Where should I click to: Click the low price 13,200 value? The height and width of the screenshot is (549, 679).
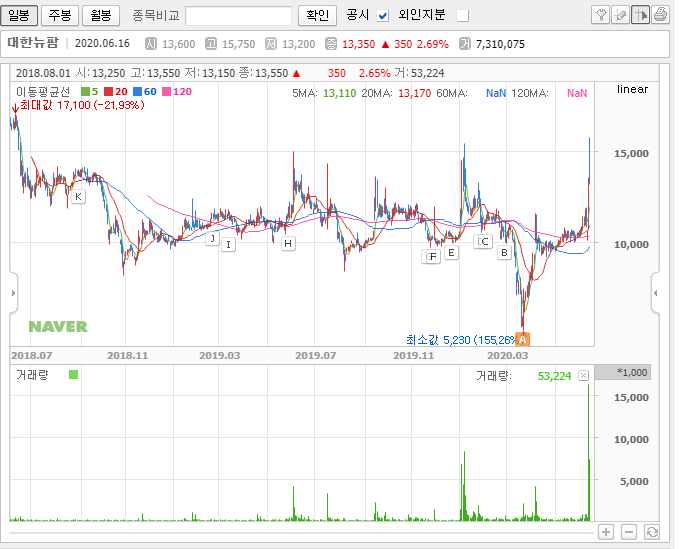point(298,44)
